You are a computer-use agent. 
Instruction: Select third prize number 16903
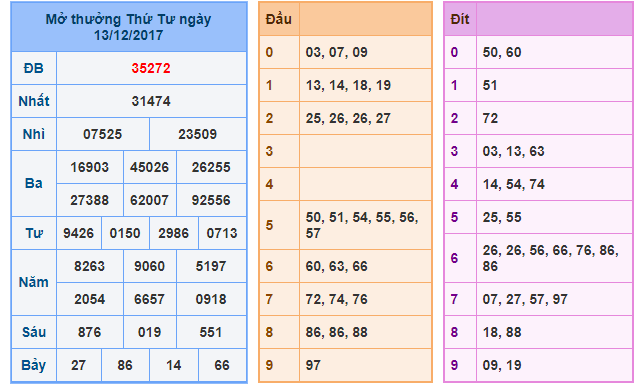tap(90, 167)
